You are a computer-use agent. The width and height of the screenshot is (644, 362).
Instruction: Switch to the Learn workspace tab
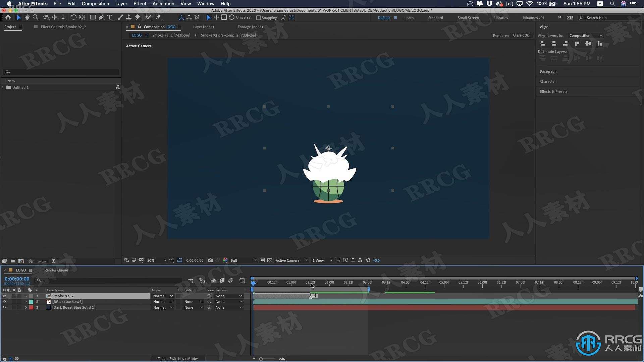tap(408, 18)
